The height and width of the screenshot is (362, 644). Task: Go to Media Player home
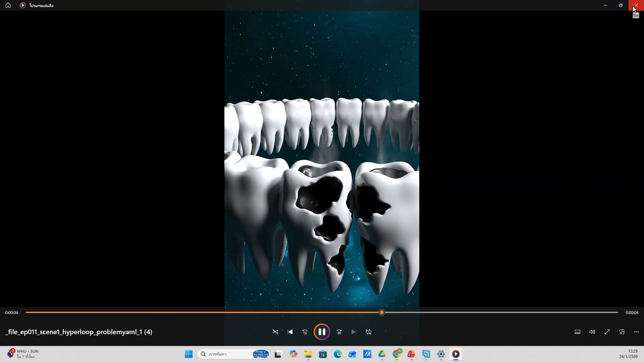8,5
